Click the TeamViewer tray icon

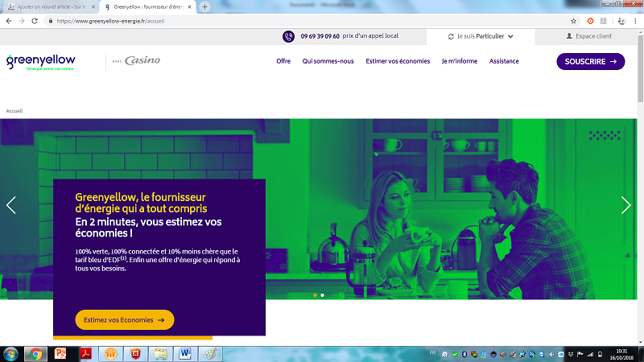pyautogui.click(x=542, y=354)
